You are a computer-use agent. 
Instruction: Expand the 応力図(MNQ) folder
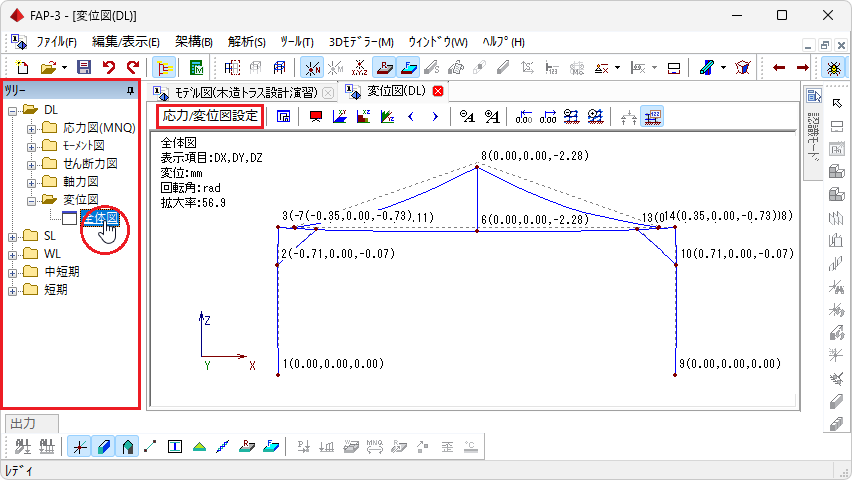click(31, 128)
